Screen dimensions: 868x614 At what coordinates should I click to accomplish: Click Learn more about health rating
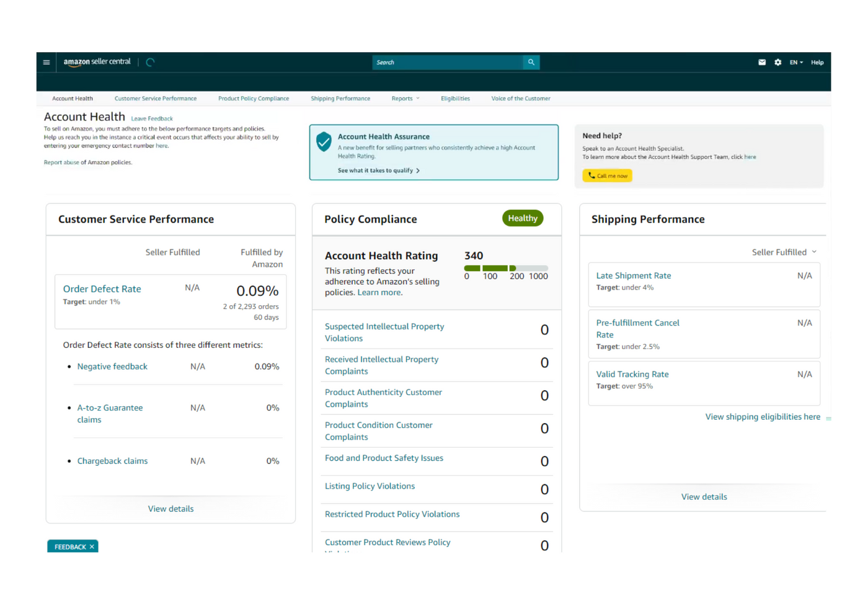[x=379, y=292]
